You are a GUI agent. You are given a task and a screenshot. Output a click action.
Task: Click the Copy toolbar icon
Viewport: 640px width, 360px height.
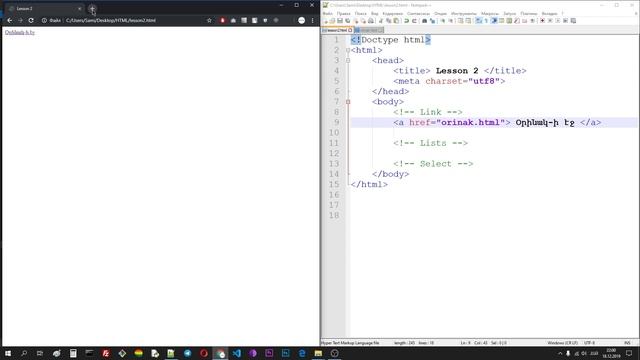[389, 21]
